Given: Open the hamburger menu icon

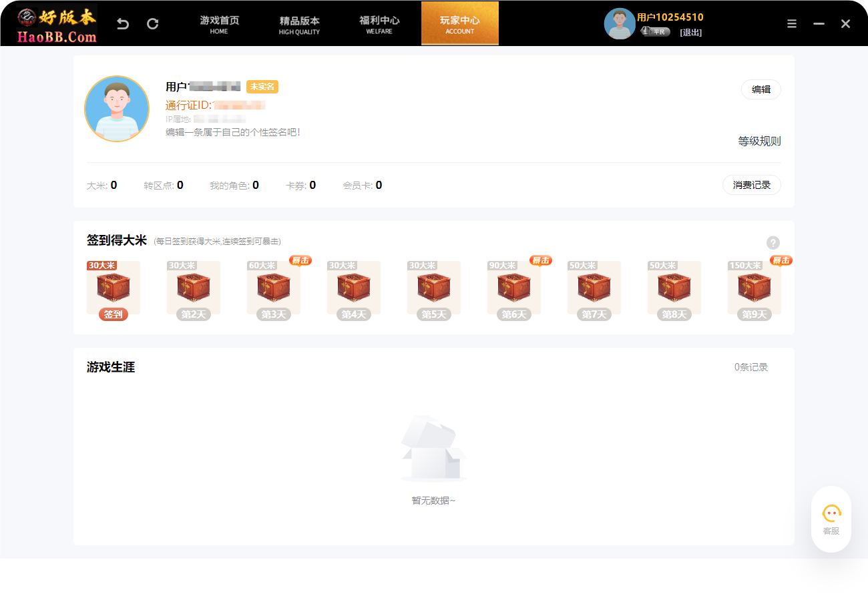Looking at the screenshot, I should pos(792,24).
